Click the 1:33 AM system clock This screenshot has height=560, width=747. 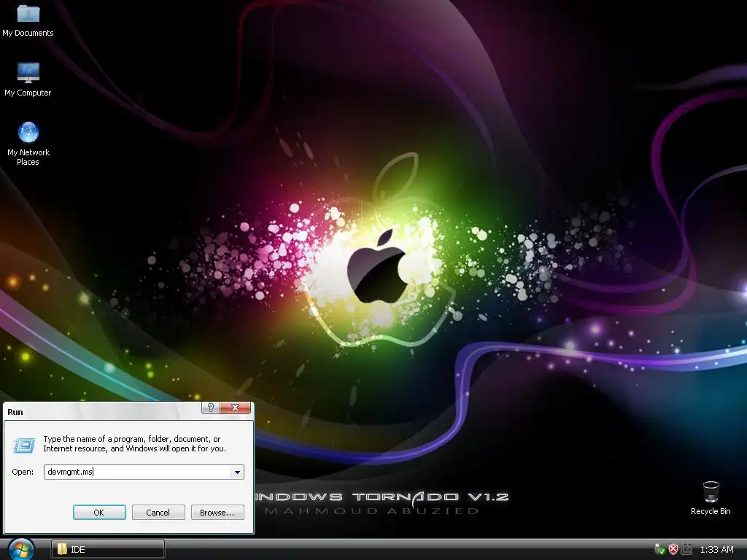coord(716,550)
